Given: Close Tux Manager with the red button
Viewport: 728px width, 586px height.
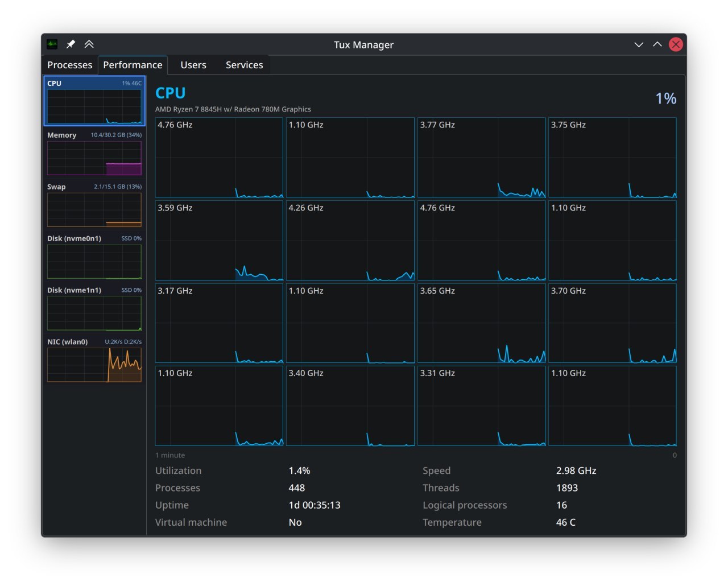Looking at the screenshot, I should 676,44.
